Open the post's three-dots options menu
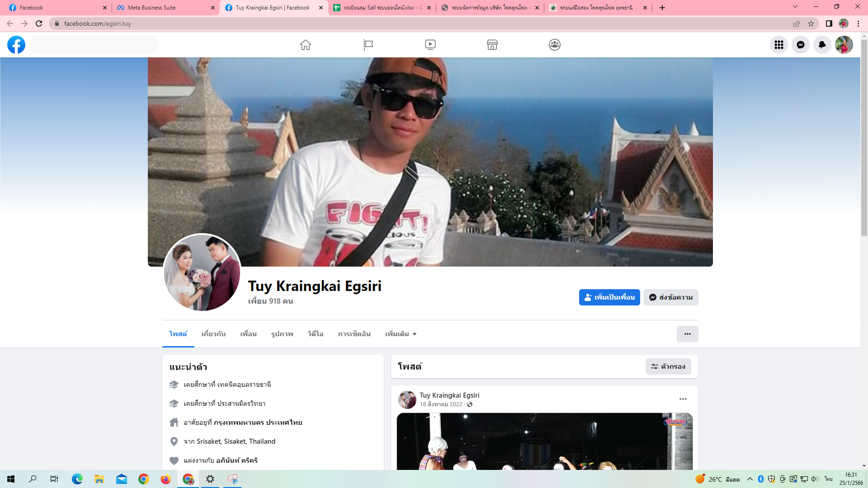868x488 pixels. [x=683, y=399]
